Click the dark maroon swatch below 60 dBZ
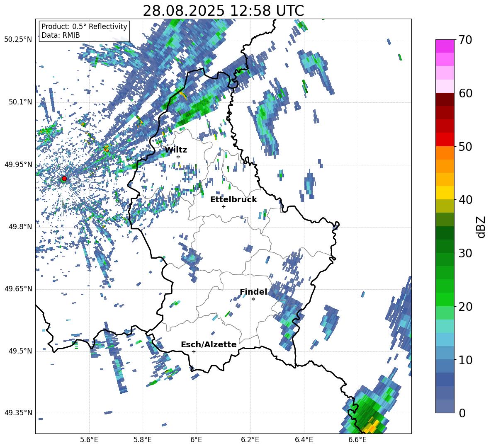The height and width of the screenshot is (448, 491). 445,99
